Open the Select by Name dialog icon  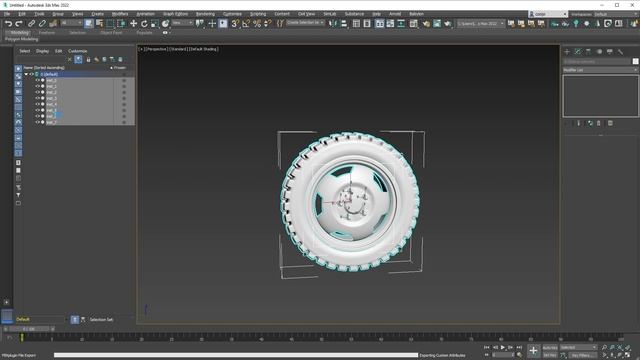(99, 24)
